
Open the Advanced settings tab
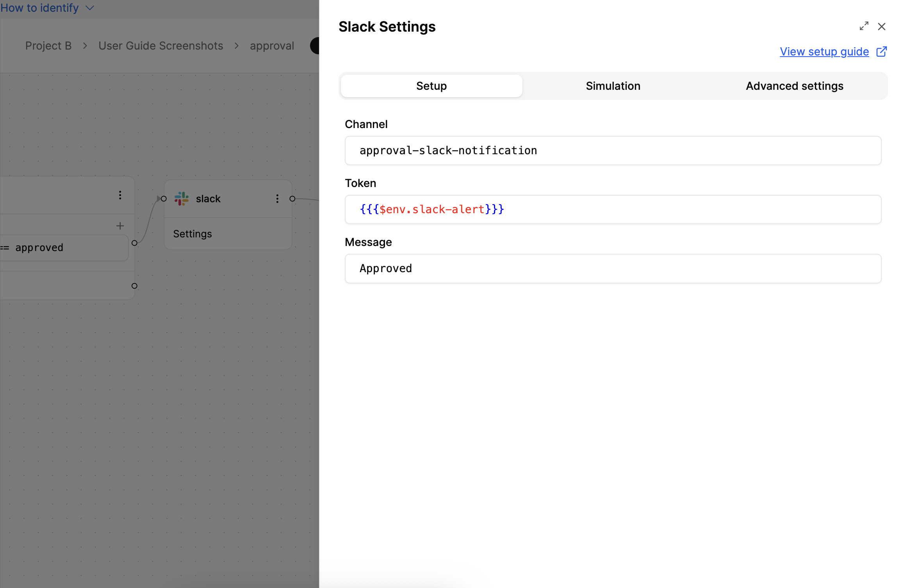pos(795,86)
